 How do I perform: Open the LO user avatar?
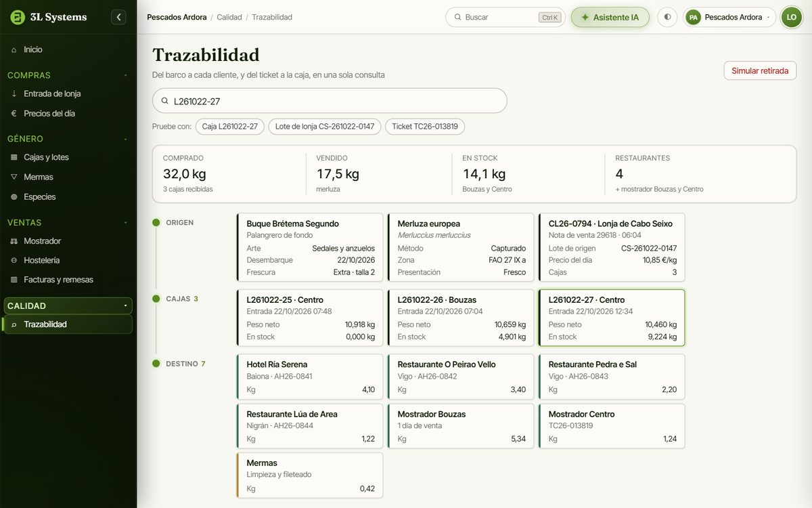tap(791, 17)
